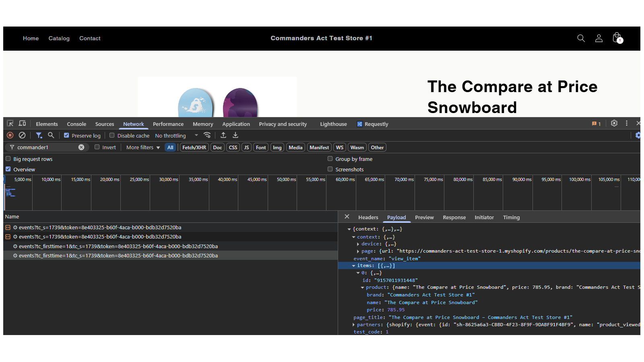This screenshot has width=644, height=362.
Task: Open the Requestly tab
Action: click(373, 124)
